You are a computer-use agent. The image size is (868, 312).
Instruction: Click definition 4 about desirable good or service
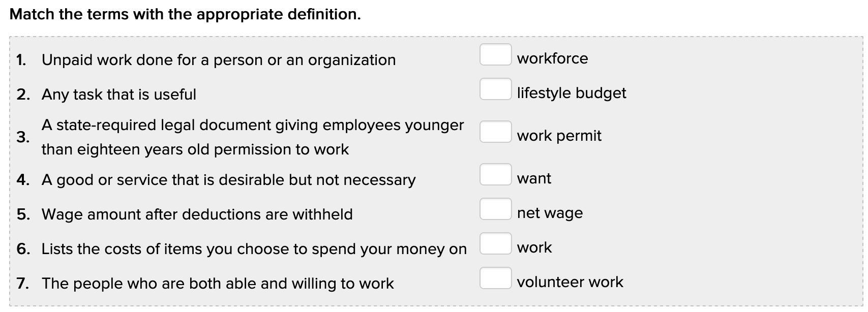[228, 180]
